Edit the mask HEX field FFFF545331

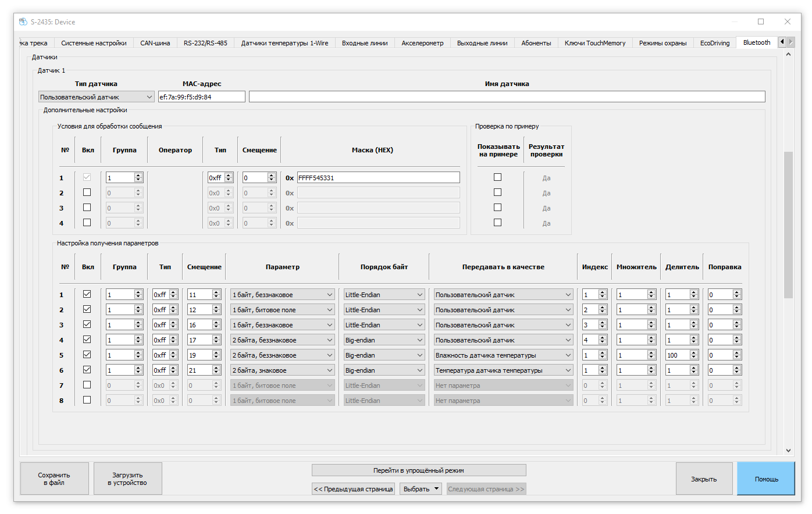[x=379, y=178]
